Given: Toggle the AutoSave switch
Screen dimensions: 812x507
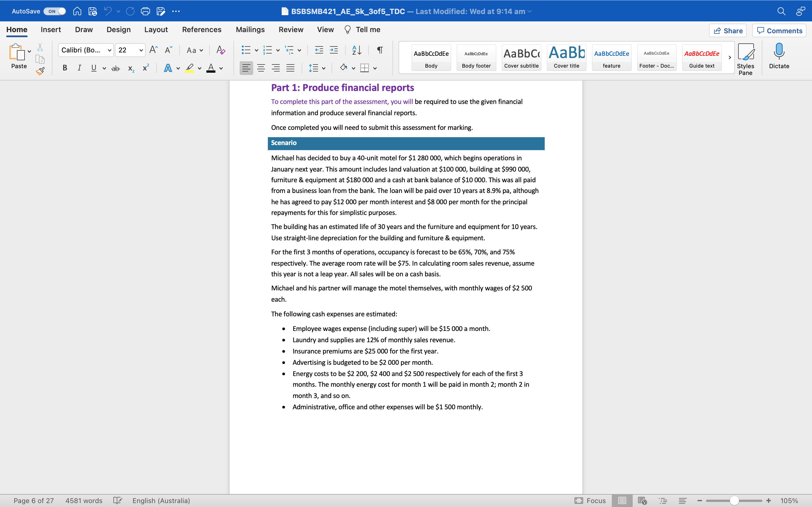Looking at the screenshot, I should click(x=55, y=11).
